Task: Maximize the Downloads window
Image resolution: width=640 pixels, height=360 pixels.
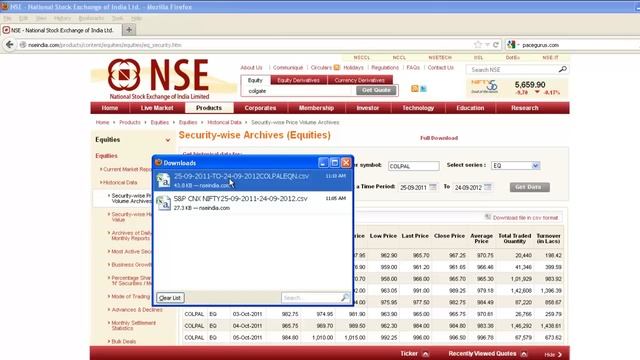Action: click(335, 162)
